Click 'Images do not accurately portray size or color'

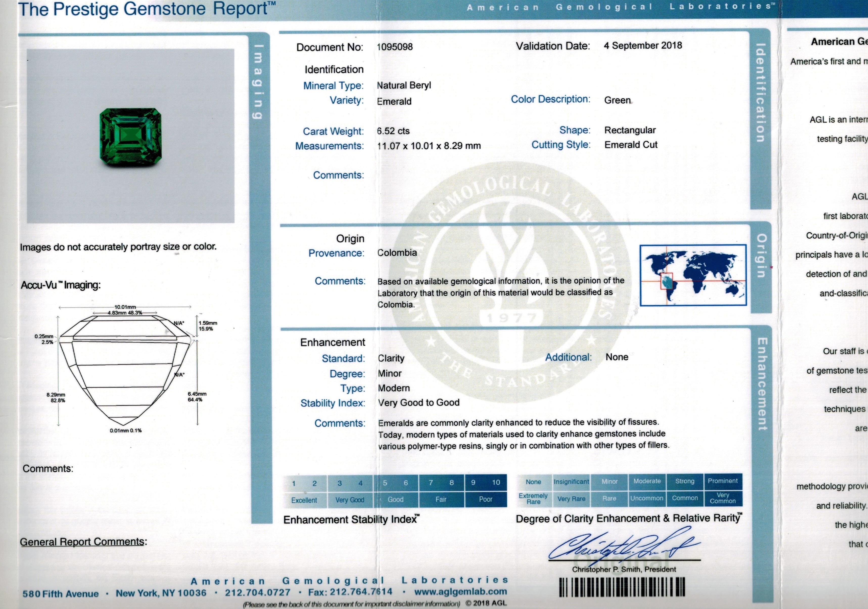click(118, 247)
